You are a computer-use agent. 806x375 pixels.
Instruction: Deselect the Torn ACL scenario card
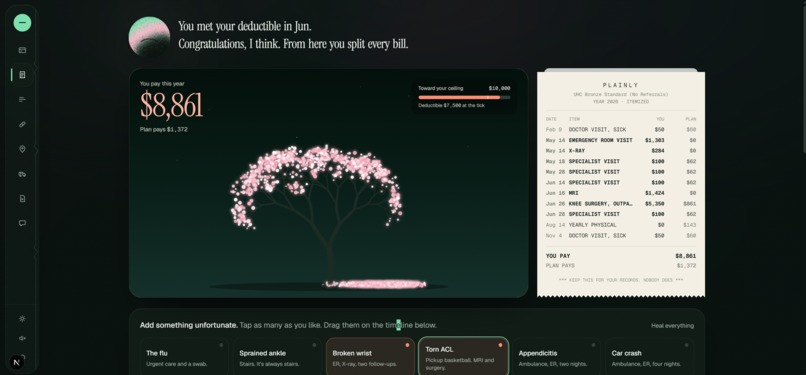point(464,356)
